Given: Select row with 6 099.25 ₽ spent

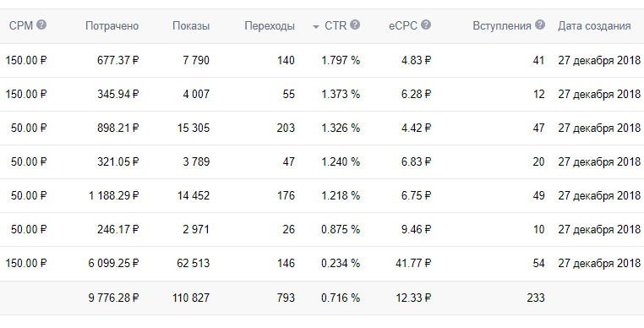Looking at the screenshot, I should [x=322, y=263].
